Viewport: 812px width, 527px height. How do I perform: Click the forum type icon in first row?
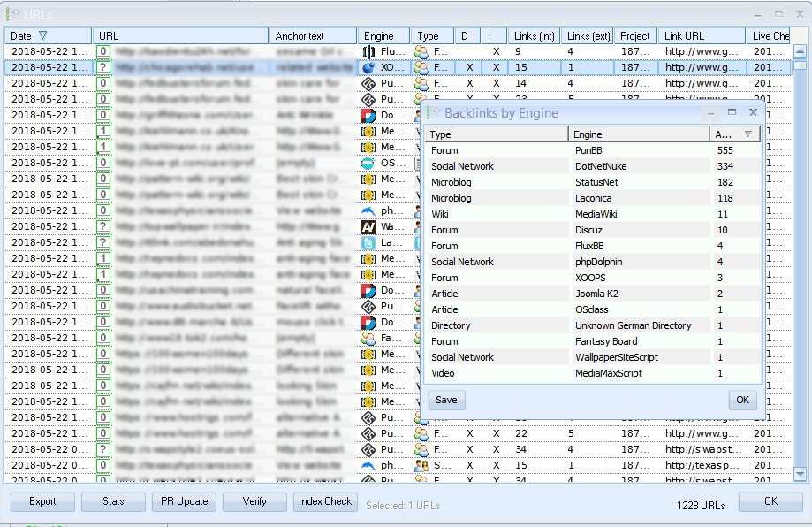point(421,52)
